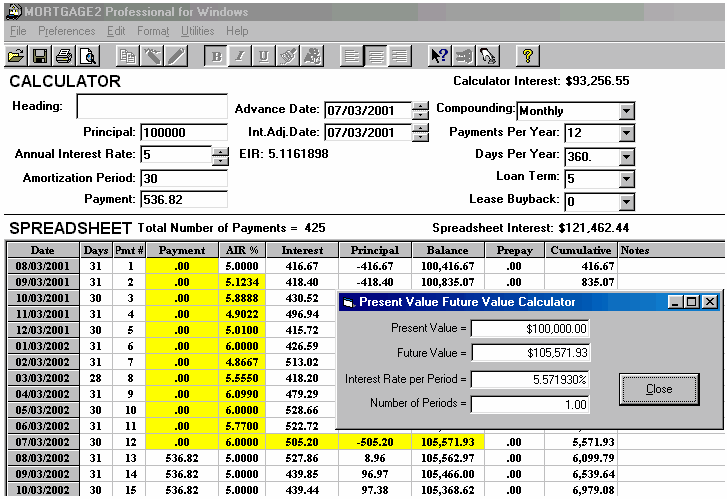Click the context help arrow icon
The image size is (727, 499).
point(438,56)
